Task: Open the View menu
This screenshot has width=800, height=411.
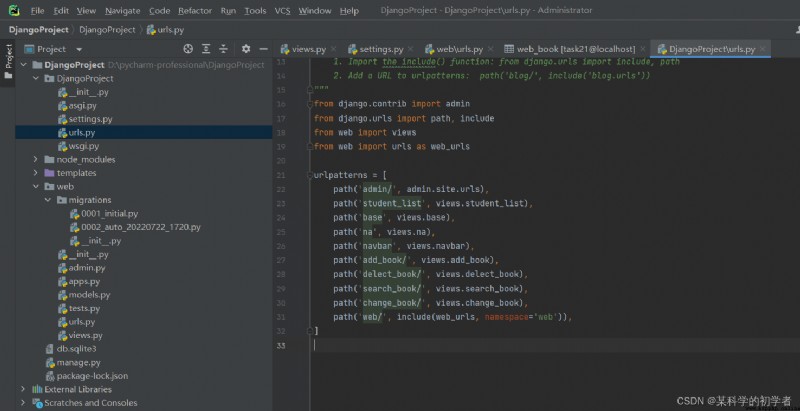Action: [86, 11]
